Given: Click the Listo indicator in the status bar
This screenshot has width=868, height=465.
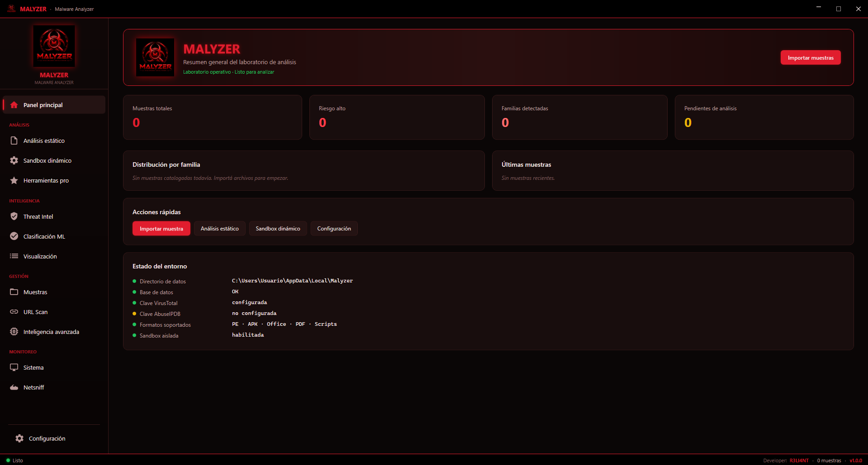Looking at the screenshot, I should pyautogui.click(x=15, y=460).
